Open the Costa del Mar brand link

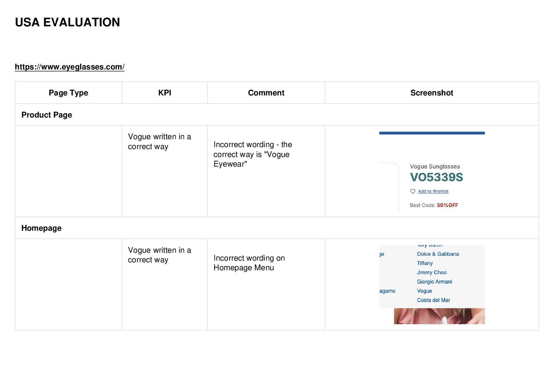click(x=433, y=300)
